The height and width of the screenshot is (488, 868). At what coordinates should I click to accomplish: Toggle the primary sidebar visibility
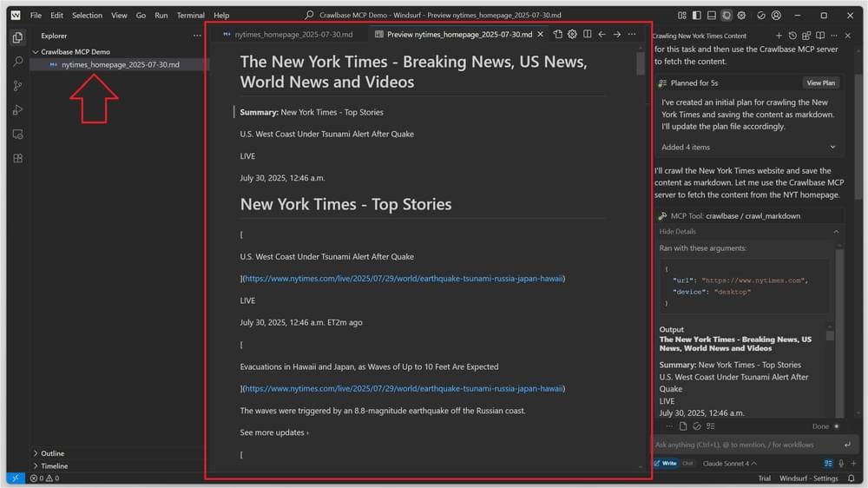tap(697, 16)
